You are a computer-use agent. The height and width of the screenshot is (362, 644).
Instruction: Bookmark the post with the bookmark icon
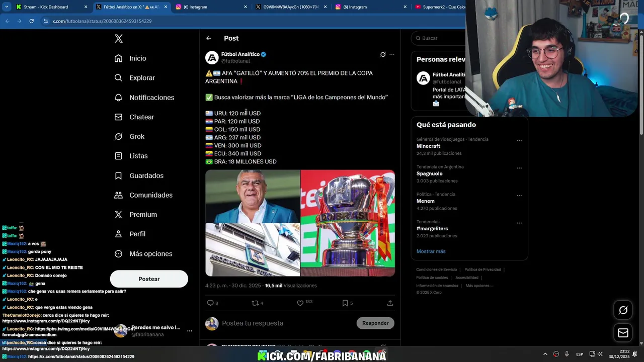point(345,303)
